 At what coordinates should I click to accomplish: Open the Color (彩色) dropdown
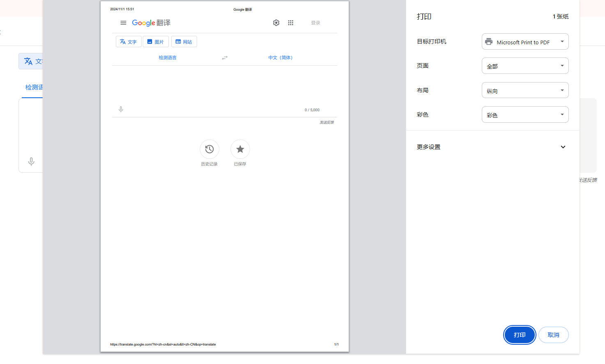point(525,114)
